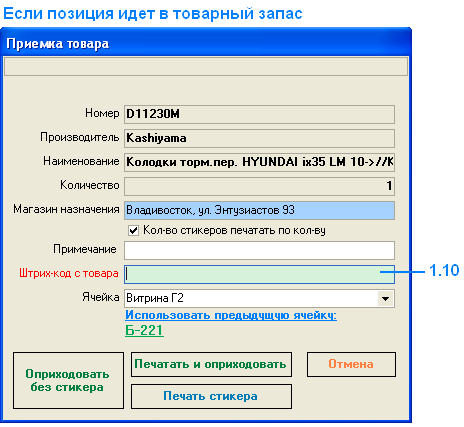The height and width of the screenshot is (427, 464).
Task: Click the Наименование field with Колодки торм.пер.
Action: (259, 162)
